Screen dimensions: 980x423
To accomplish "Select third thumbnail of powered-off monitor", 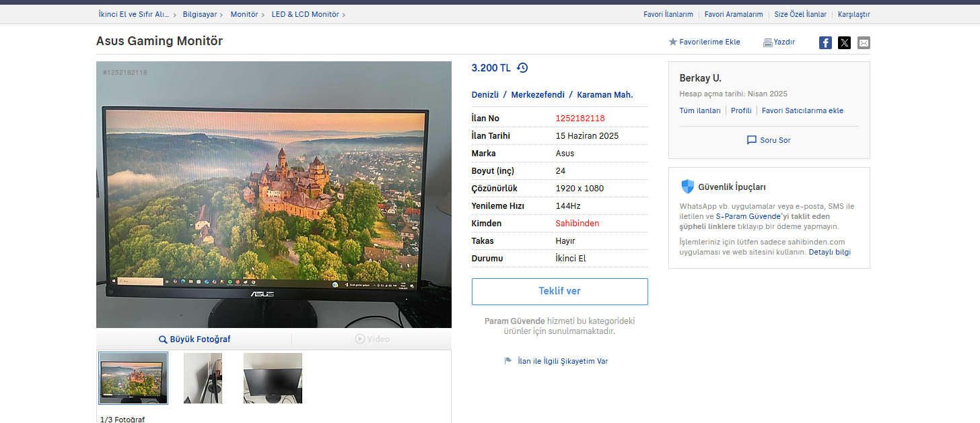I will (x=273, y=378).
